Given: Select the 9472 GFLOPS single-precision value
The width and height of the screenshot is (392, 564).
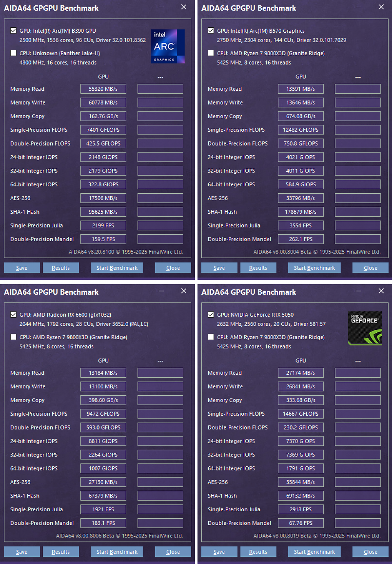Looking at the screenshot, I should 103,414.
